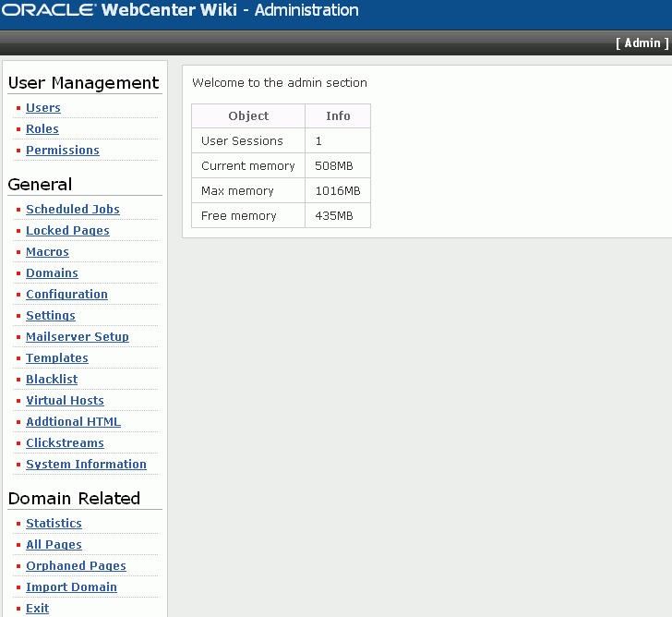Viewport: 672px width, 617px height.
Task: Open Import Domain link
Action: 72,587
